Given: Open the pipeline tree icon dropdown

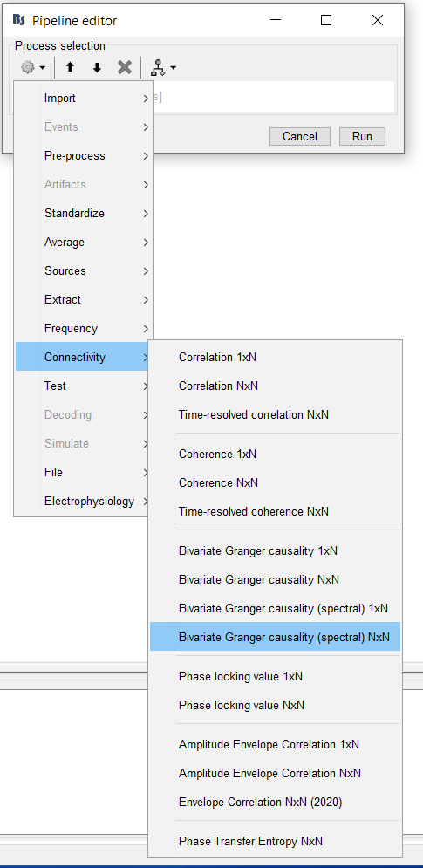Looking at the screenshot, I should click(163, 67).
